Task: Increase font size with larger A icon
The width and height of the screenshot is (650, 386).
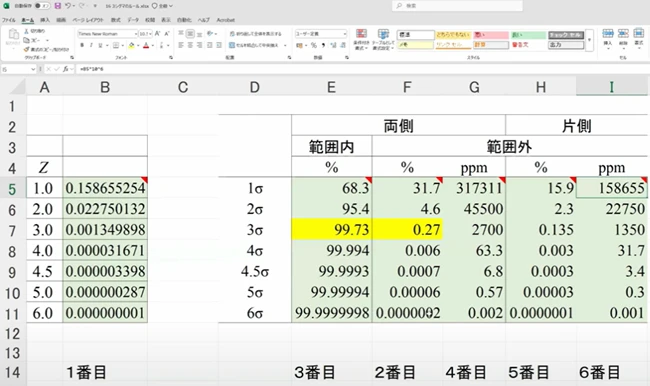Action: click(x=158, y=34)
